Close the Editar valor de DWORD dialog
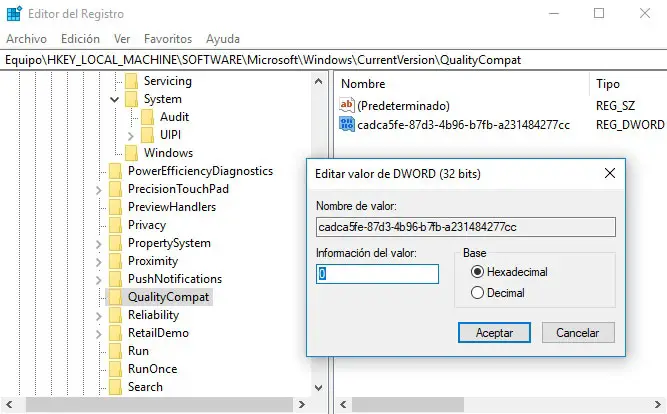Image resolution: width=667 pixels, height=414 pixels. tap(610, 173)
